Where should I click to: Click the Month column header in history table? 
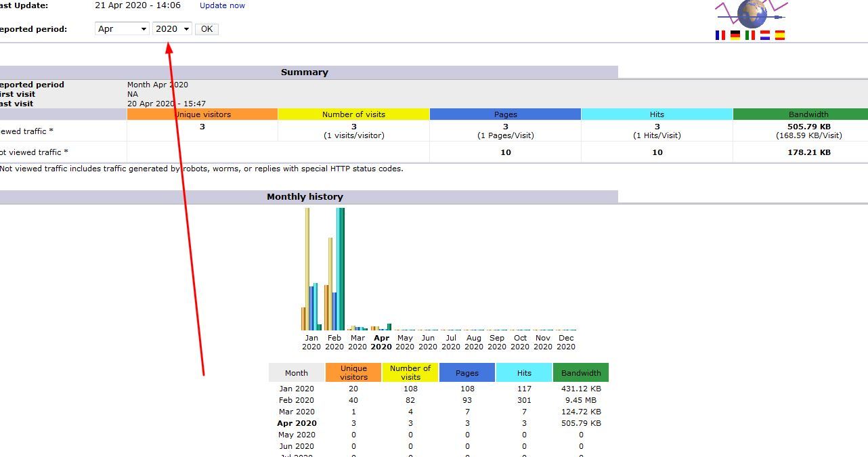297,373
